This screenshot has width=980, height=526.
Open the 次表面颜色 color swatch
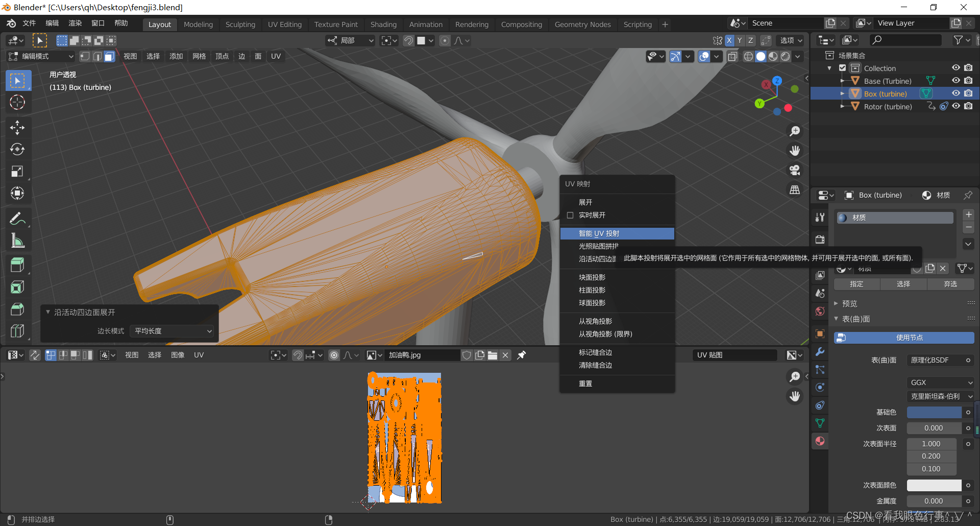(934, 485)
